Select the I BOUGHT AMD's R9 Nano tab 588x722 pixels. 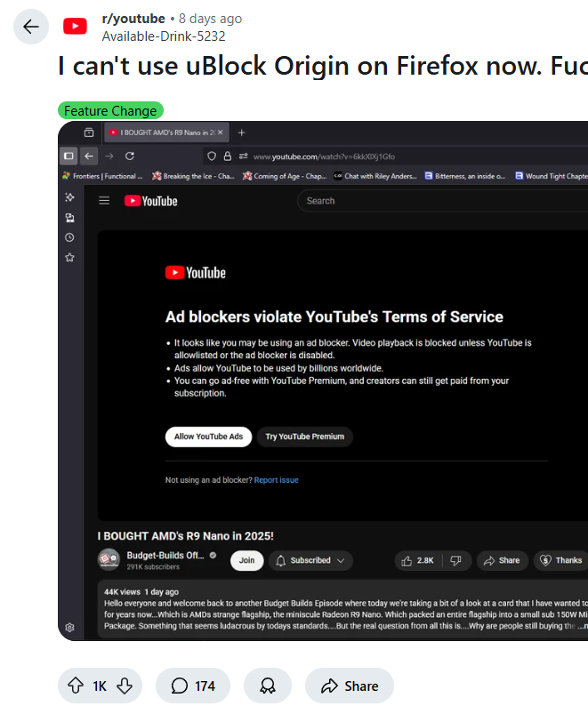click(x=167, y=132)
